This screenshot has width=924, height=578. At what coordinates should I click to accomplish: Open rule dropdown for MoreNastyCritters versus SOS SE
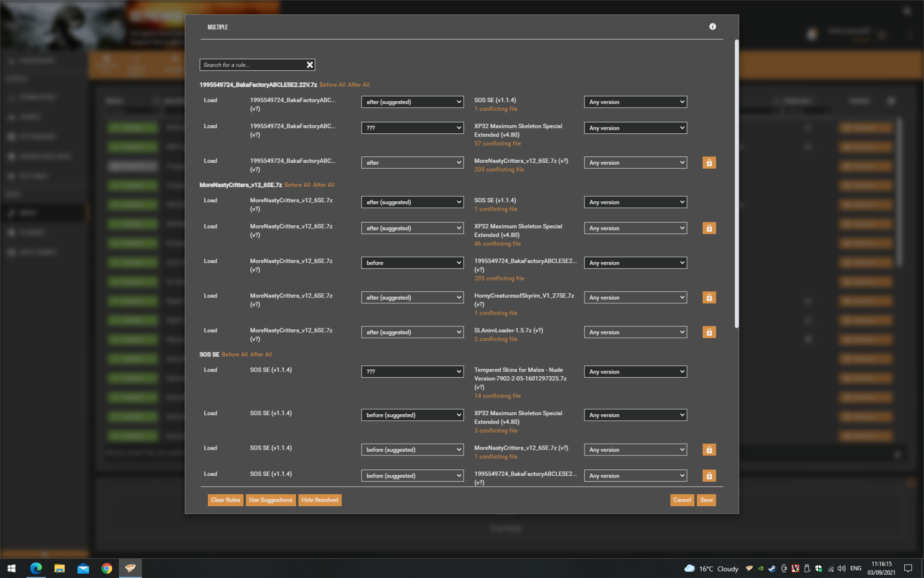(x=412, y=202)
